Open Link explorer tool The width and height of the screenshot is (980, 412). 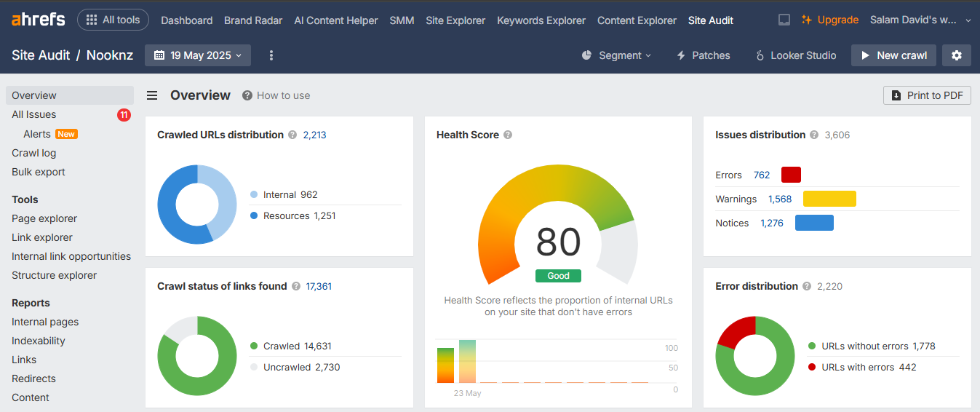pos(42,237)
